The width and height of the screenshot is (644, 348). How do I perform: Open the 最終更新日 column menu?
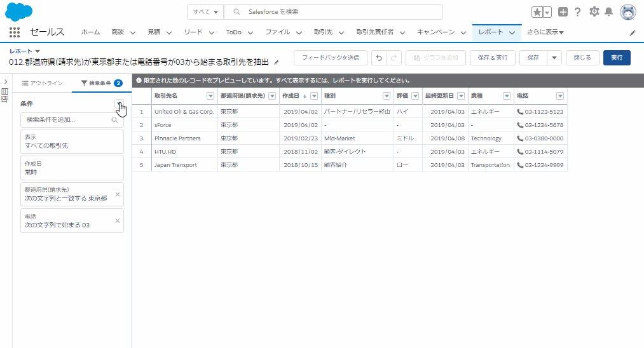click(x=461, y=96)
